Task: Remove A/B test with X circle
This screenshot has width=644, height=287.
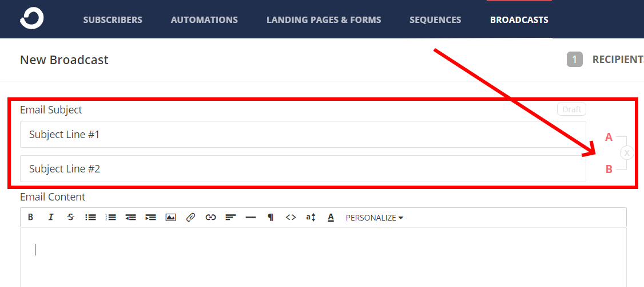Action: pyautogui.click(x=627, y=153)
